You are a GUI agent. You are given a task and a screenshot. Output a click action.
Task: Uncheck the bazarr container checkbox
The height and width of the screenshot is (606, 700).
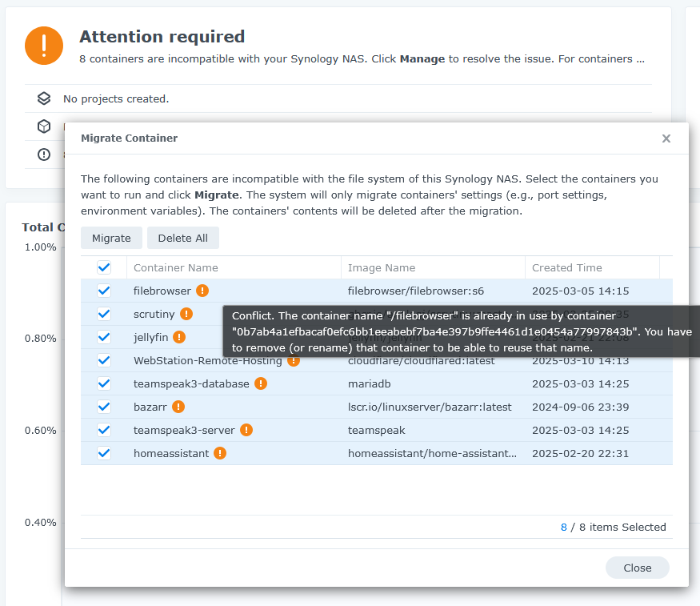point(104,407)
